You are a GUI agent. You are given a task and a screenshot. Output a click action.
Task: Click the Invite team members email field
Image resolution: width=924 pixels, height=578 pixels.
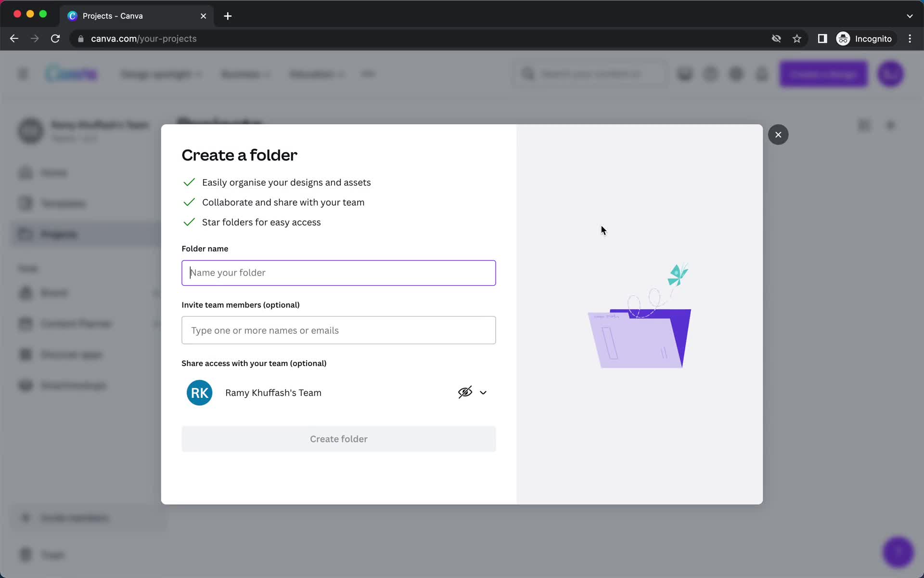point(339,330)
